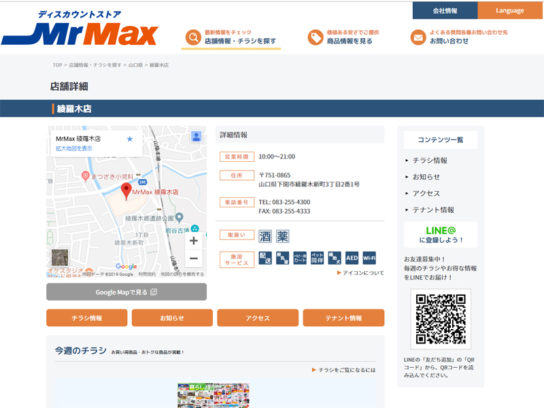Click the third service icon before ペット
Screen dimensions: 544x408
[x=300, y=258]
